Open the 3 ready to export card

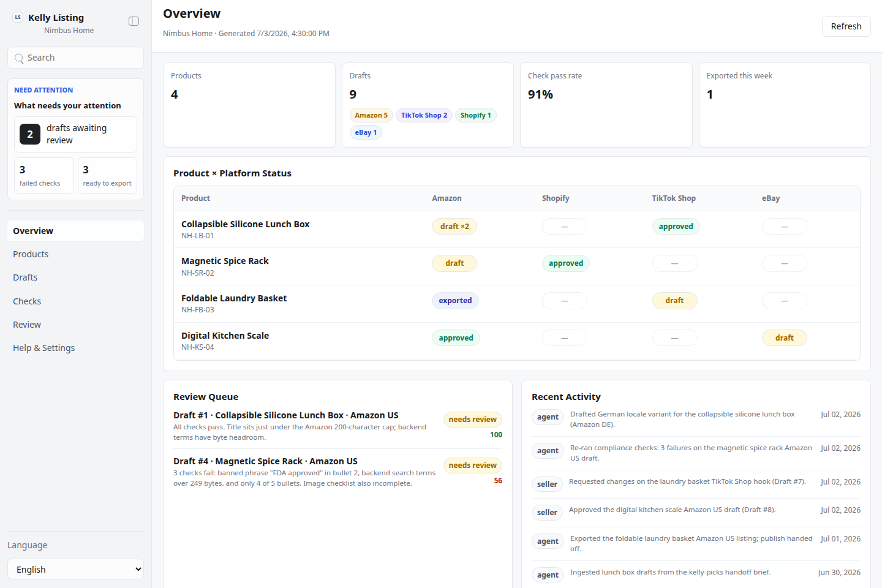107,175
